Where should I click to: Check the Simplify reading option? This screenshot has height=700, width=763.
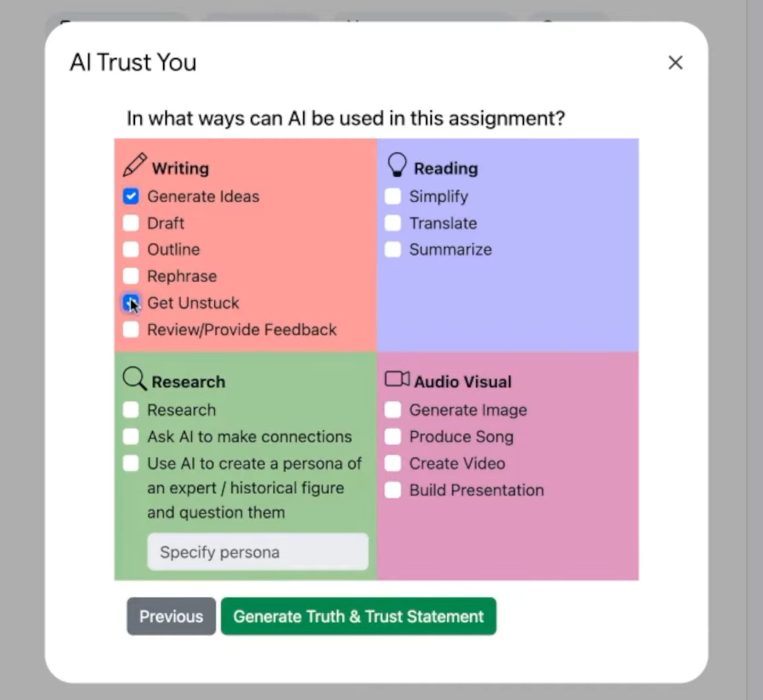point(393,196)
